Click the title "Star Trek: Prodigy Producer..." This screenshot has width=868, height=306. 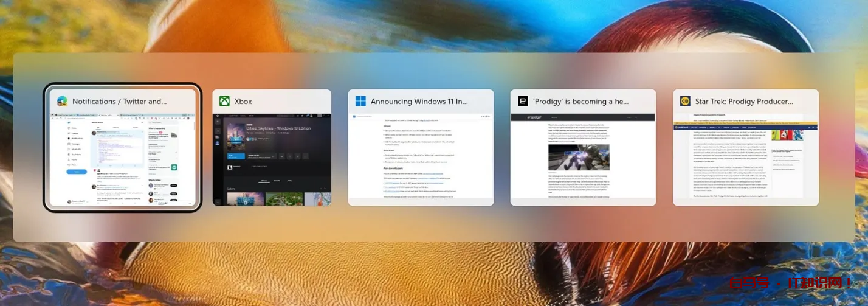[x=745, y=102]
